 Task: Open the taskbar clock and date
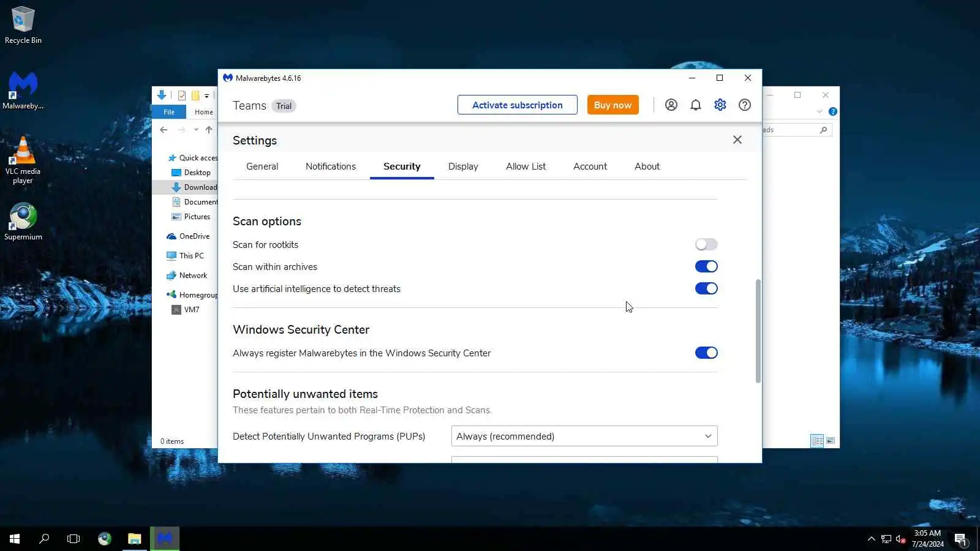927,539
